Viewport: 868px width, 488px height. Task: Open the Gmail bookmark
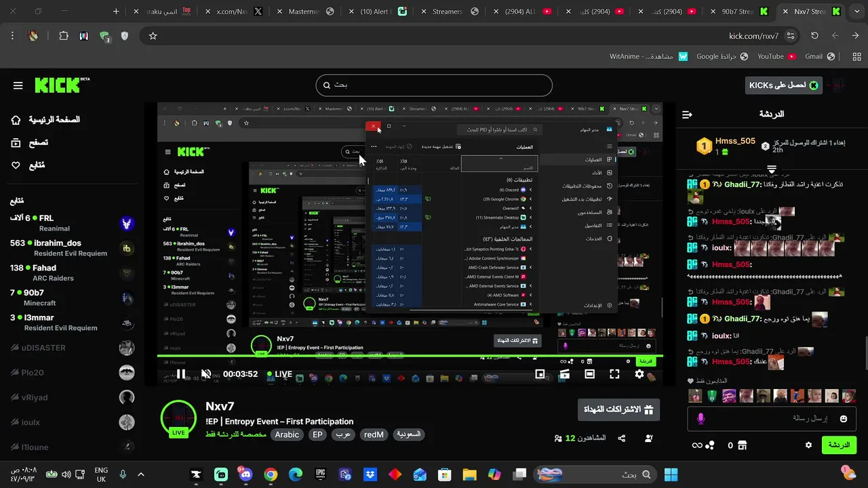click(821, 56)
